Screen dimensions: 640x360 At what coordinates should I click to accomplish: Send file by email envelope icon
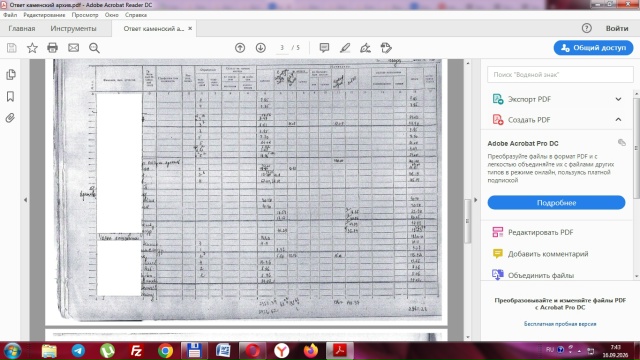tap(73, 48)
